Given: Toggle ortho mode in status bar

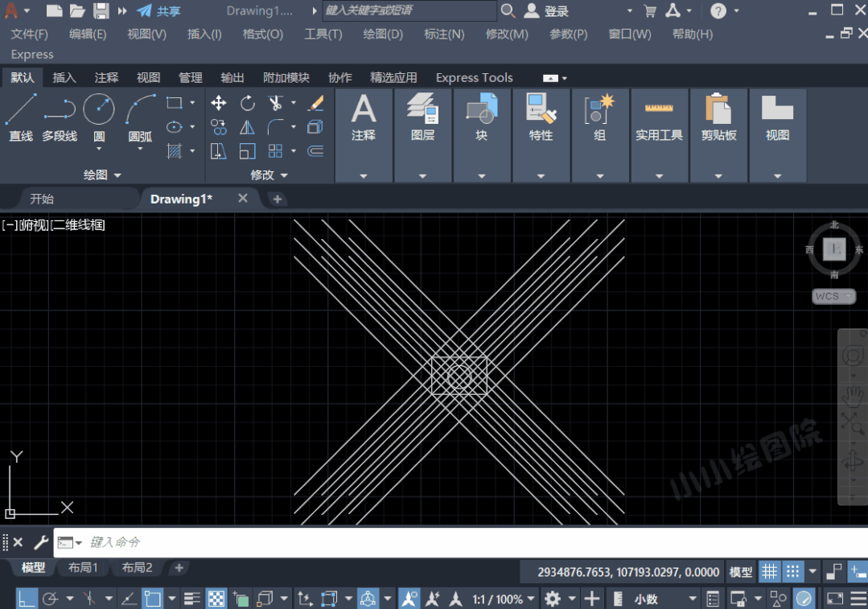Looking at the screenshot, I should [27, 599].
